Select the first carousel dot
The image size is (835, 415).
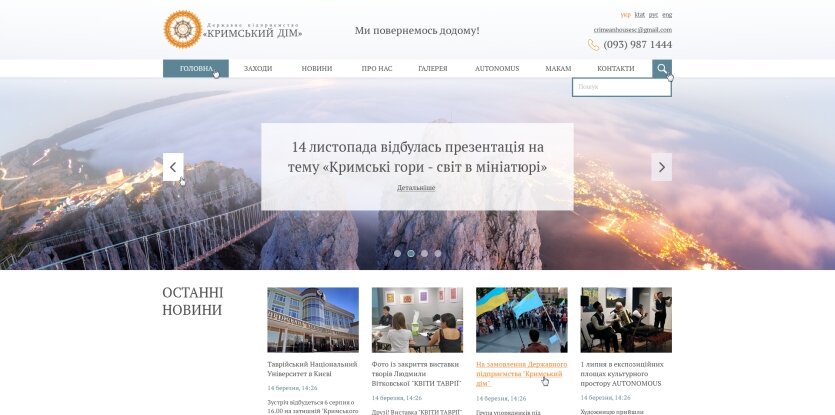397,254
